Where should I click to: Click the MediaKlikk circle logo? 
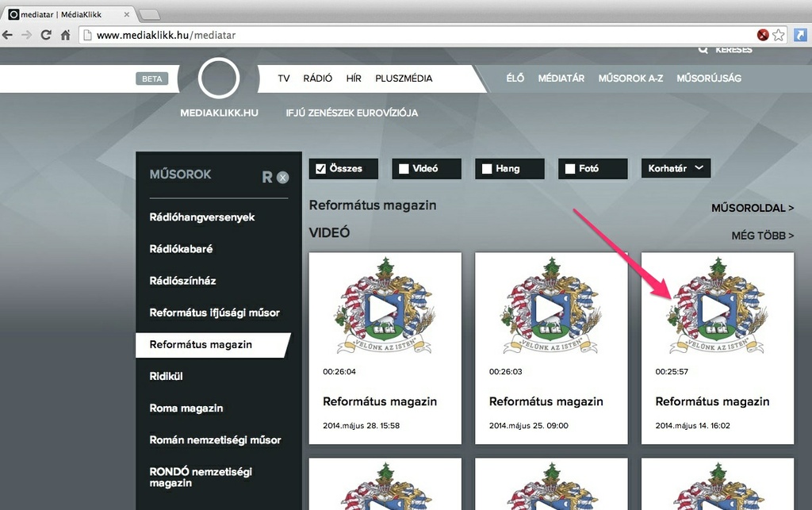[x=219, y=79]
